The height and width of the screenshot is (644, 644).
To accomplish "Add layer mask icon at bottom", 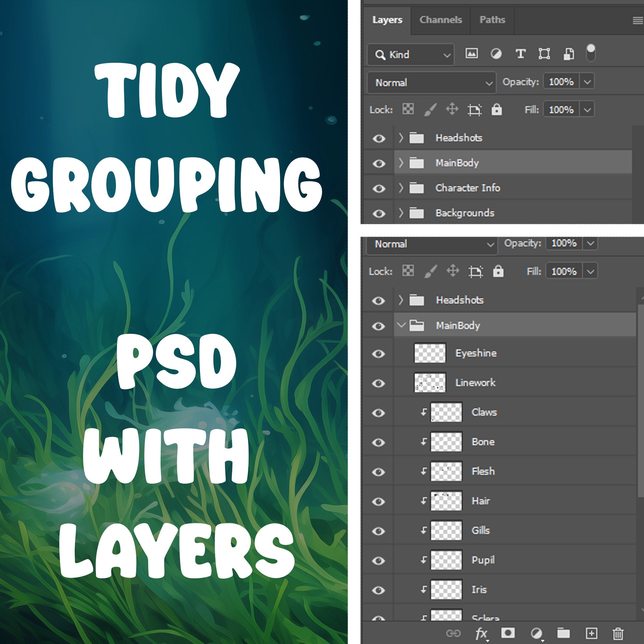I will coord(508,632).
